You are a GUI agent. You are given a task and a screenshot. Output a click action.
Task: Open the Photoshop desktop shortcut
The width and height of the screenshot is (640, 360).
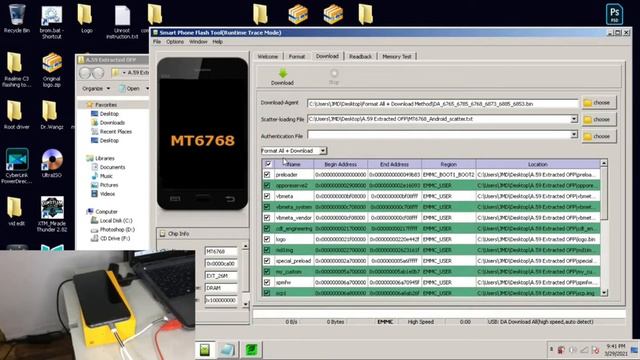pos(614,14)
